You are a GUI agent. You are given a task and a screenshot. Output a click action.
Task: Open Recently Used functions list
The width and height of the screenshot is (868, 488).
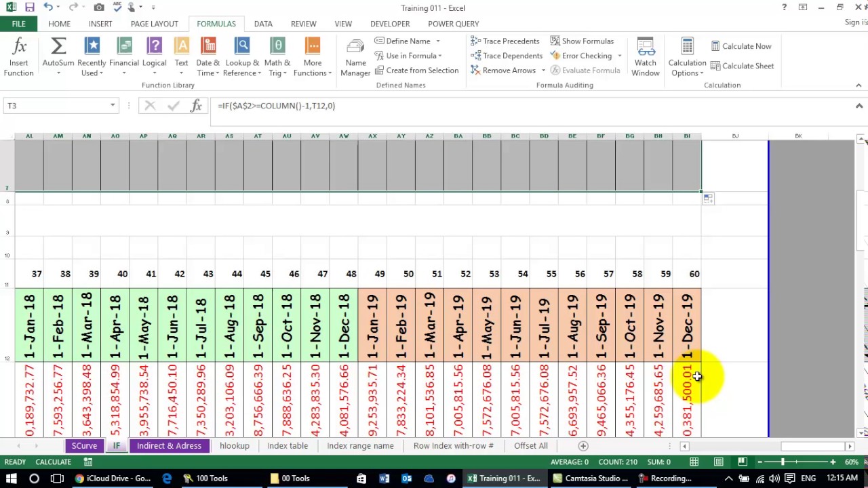(x=92, y=56)
